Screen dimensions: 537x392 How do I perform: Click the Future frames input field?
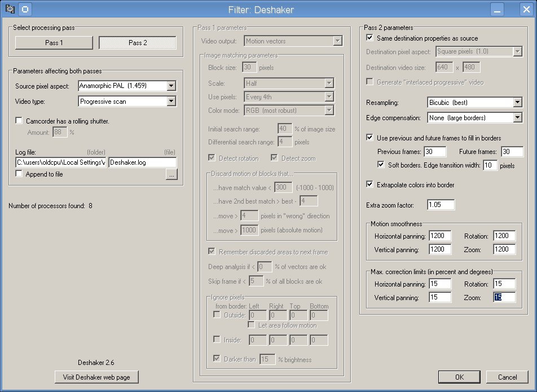512,152
